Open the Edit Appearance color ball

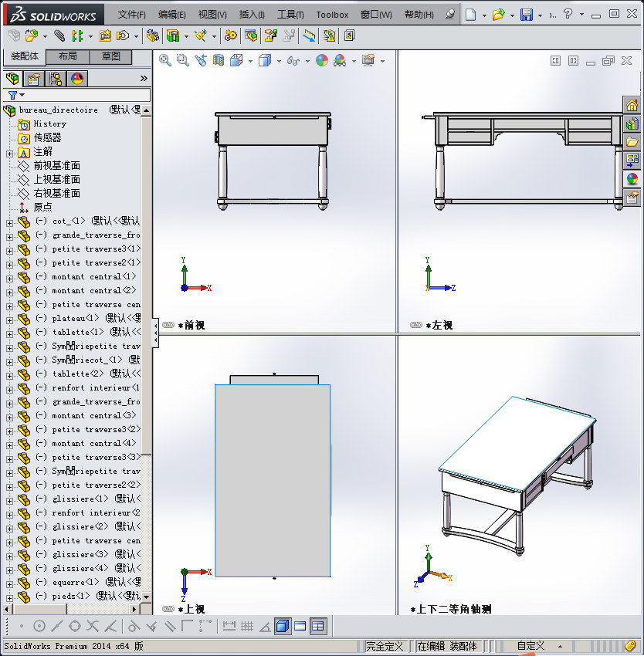320,60
